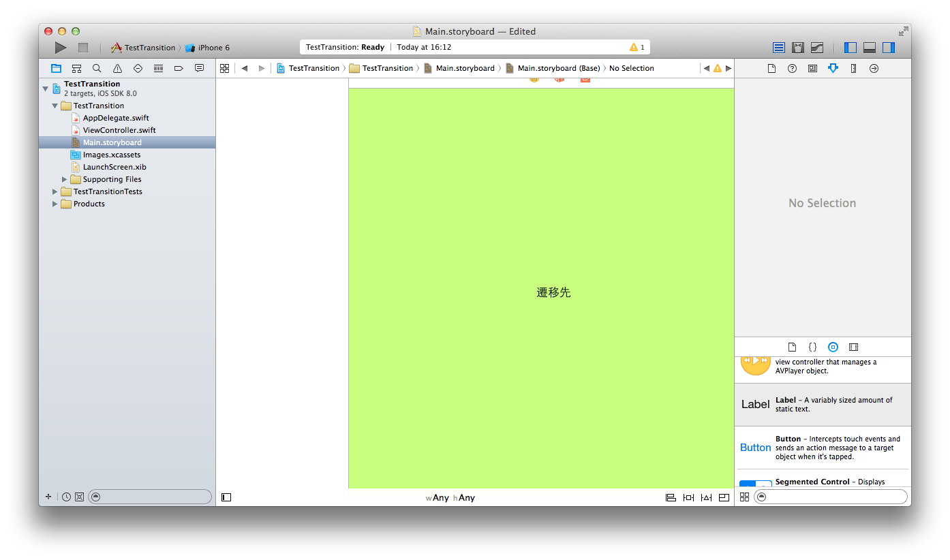The width and height of the screenshot is (950, 560).
Task: Open the Report navigator
Action: [x=199, y=68]
